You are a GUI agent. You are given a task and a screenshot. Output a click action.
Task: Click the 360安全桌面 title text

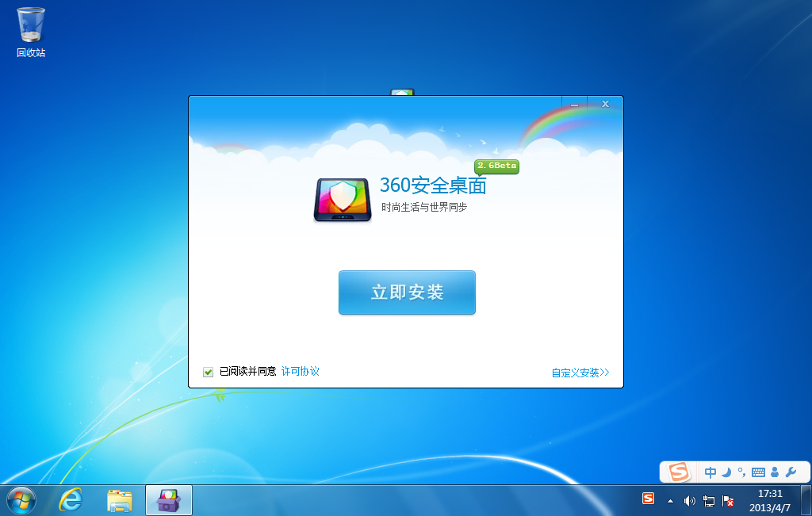[433, 185]
